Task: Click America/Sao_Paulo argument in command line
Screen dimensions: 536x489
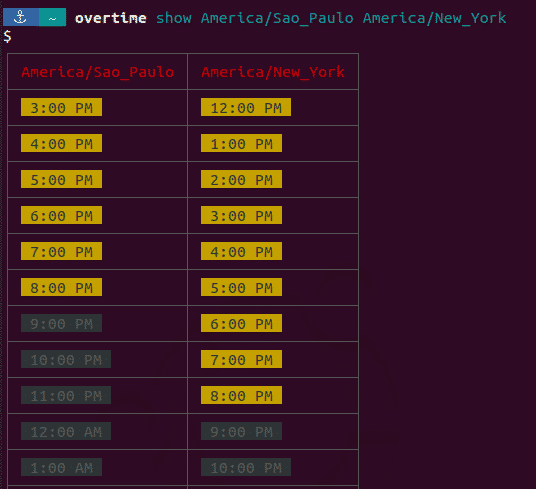Action: coord(277,18)
